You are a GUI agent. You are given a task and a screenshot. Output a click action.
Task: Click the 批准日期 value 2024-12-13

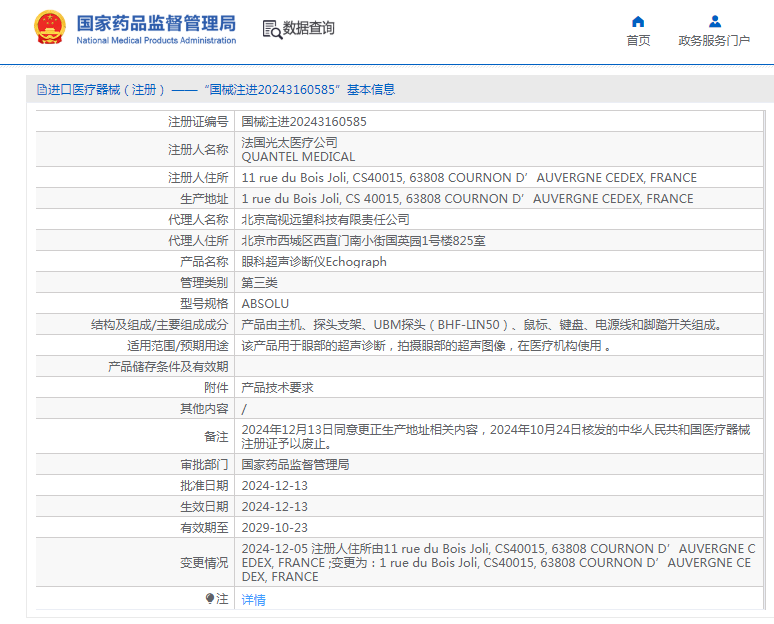tap(274, 486)
